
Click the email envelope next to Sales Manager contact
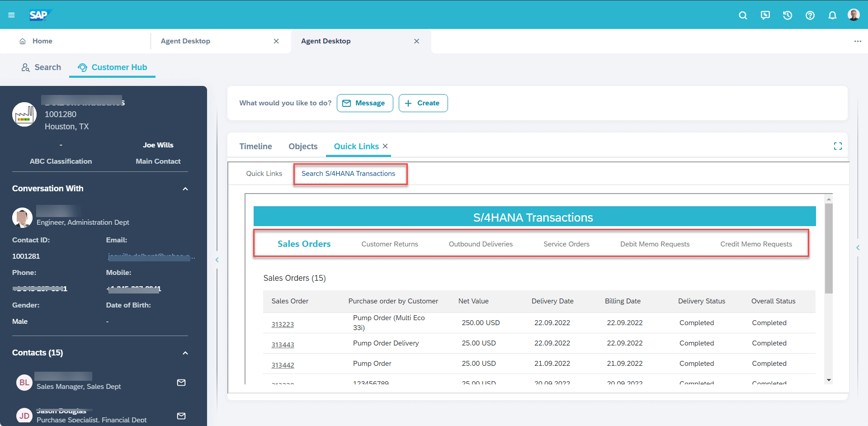(181, 382)
